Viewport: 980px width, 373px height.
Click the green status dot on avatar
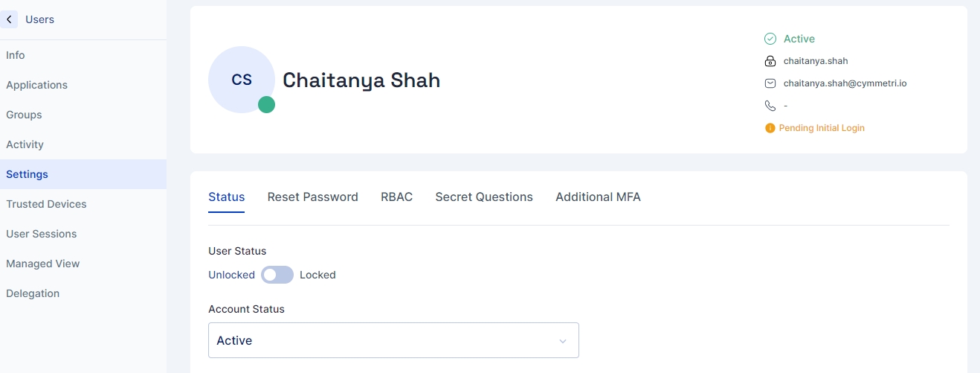coord(266,105)
